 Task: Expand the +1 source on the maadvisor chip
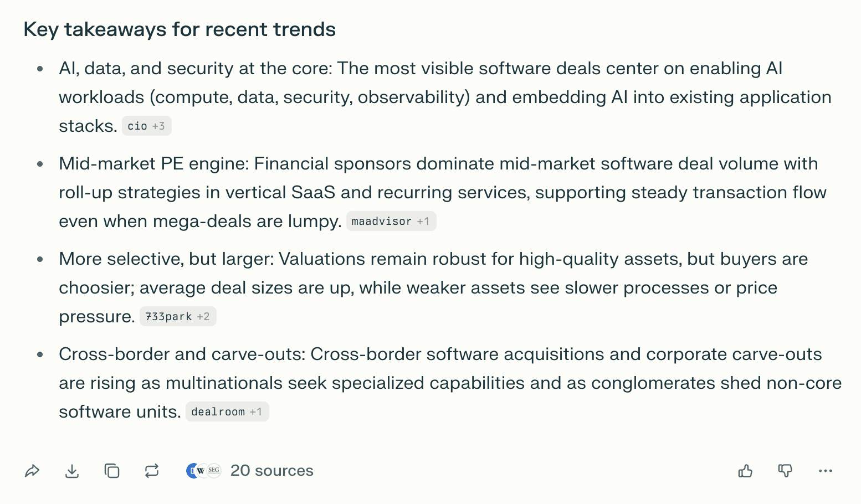pyautogui.click(x=424, y=221)
